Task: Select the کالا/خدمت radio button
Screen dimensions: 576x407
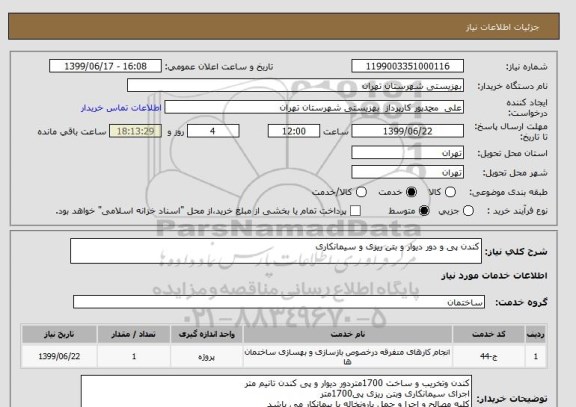Action: pyautogui.click(x=361, y=192)
